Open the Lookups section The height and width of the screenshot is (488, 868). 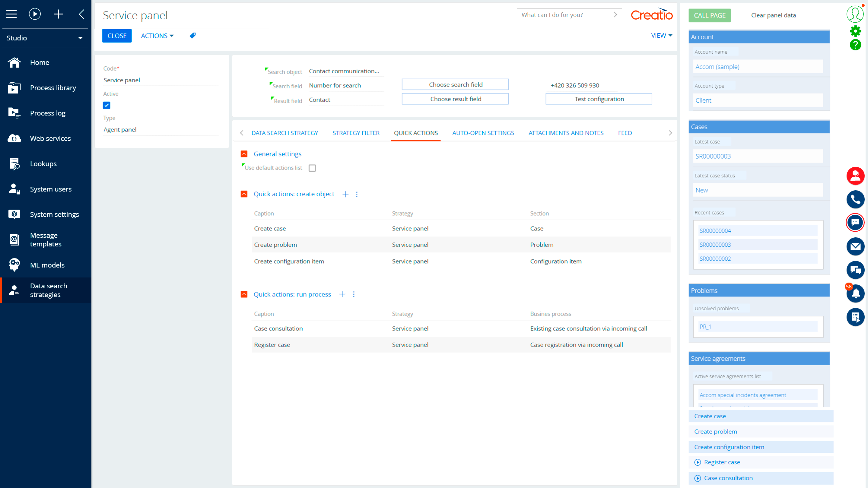43,164
